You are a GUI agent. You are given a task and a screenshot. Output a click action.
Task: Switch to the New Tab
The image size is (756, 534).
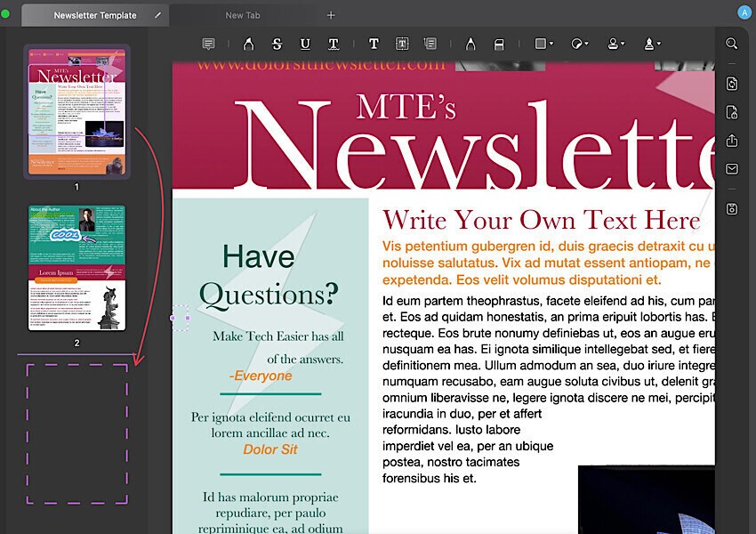coord(244,14)
